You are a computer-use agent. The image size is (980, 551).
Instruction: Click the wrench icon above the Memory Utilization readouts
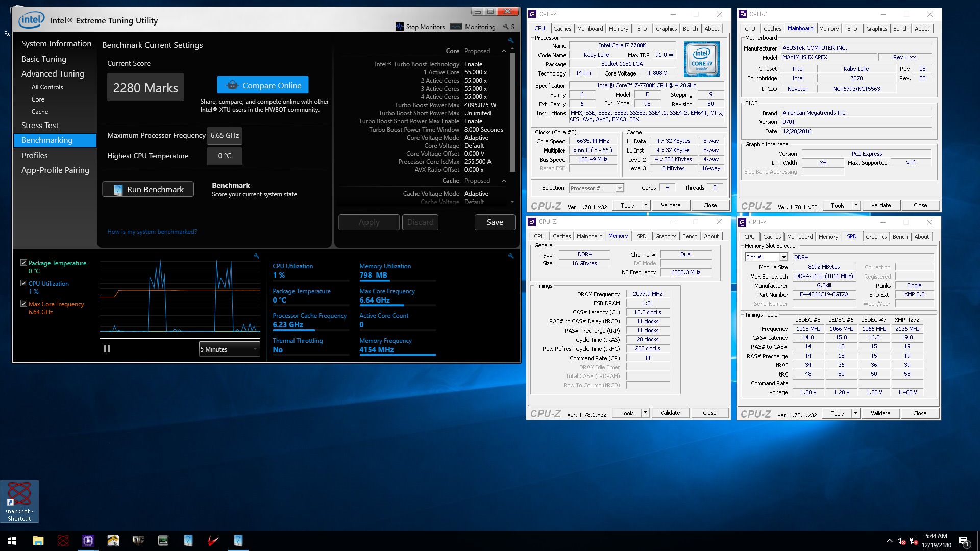click(x=511, y=256)
